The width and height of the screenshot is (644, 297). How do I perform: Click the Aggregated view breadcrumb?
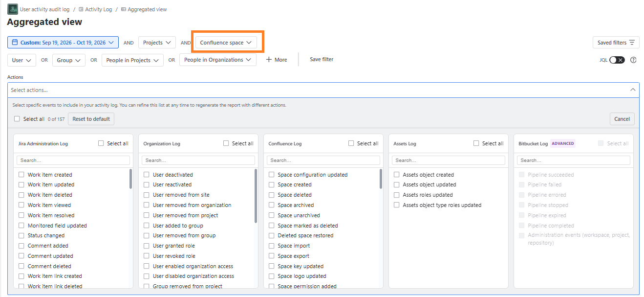coord(144,9)
